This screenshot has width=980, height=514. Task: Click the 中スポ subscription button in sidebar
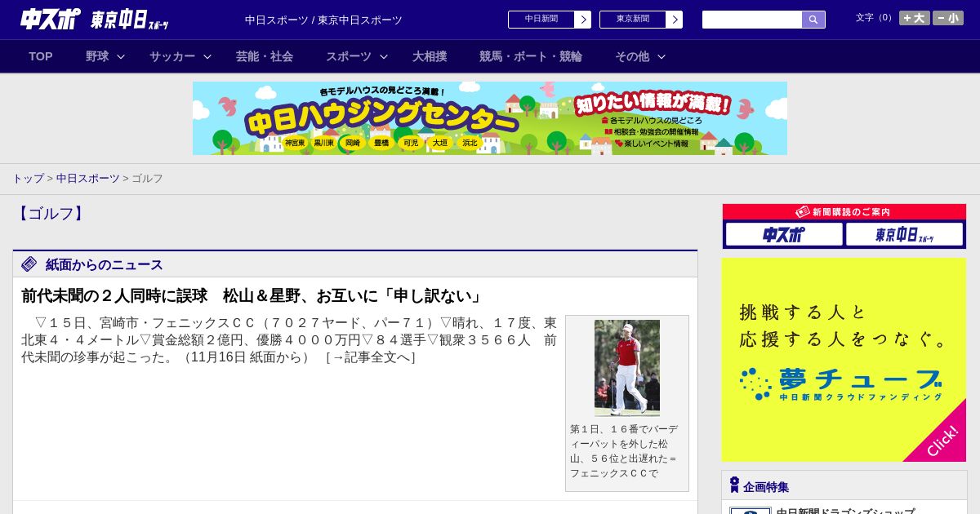point(784,235)
